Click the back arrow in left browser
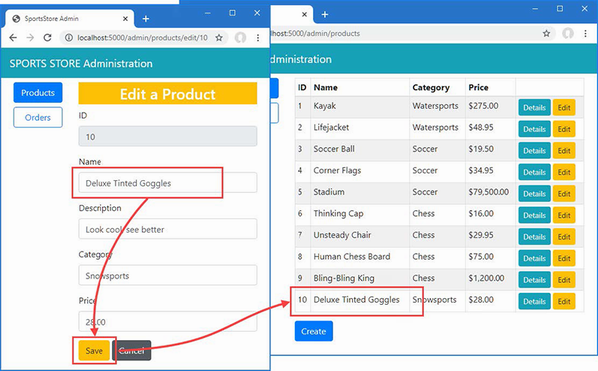598x371 pixels. 13,37
